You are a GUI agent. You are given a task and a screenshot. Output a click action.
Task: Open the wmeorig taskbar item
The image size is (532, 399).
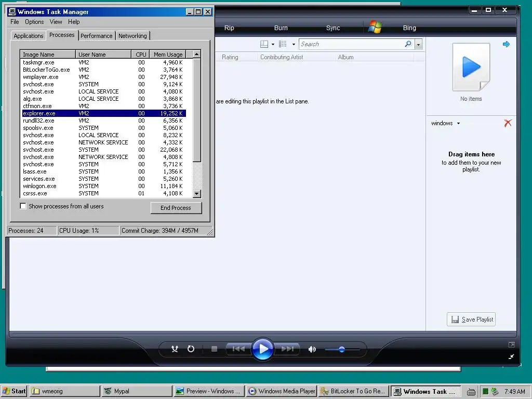pyautogui.click(x=65, y=391)
